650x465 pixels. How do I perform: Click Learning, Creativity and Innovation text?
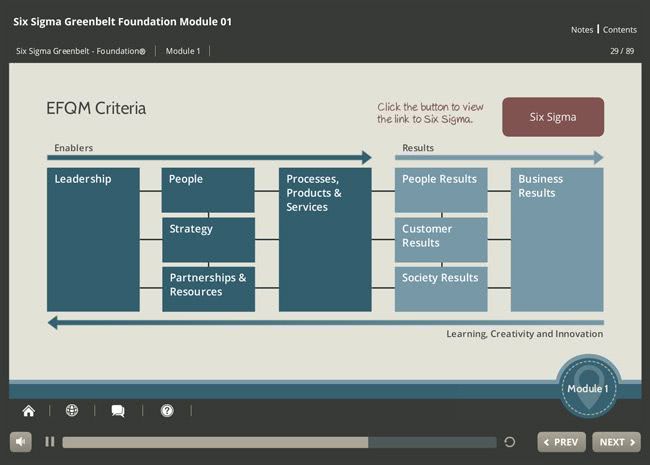point(524,334)
